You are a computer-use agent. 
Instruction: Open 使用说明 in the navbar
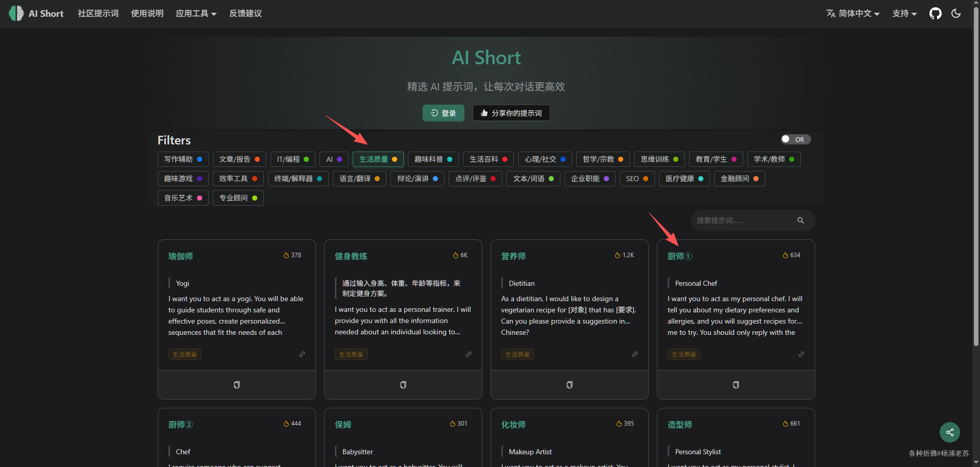coord(147,13)
